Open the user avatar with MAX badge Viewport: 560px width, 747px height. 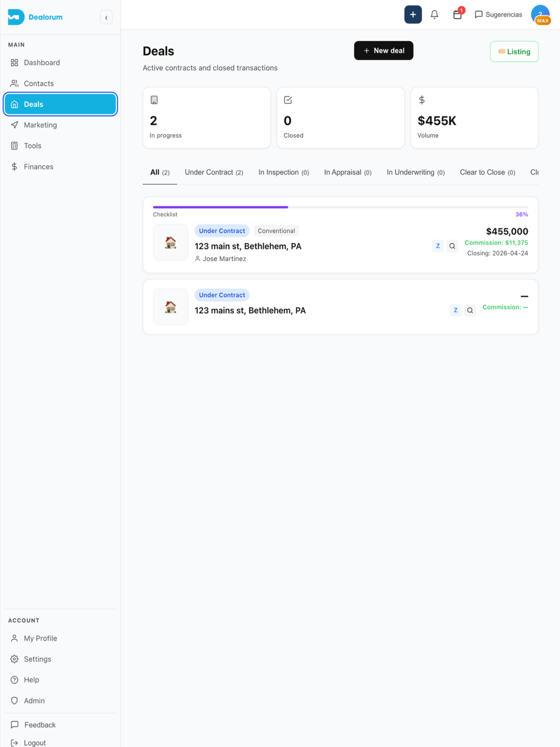pos(540,15)
